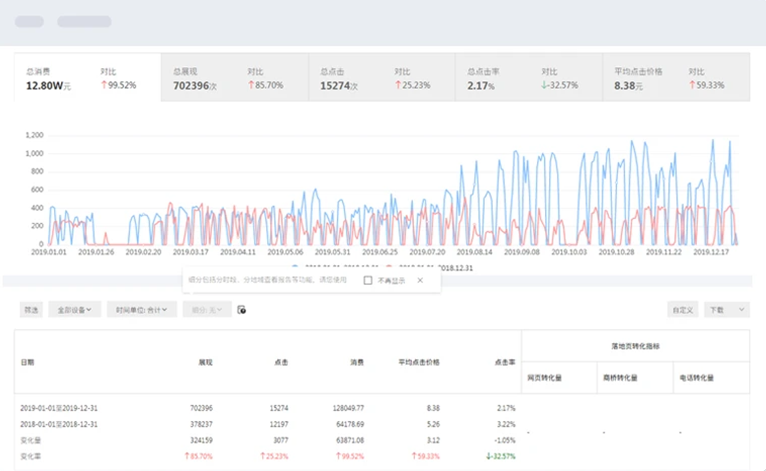The image size is (766, 471).
Task: Click table cell 64178.69 in 消费 column
Action: [350, 424]
